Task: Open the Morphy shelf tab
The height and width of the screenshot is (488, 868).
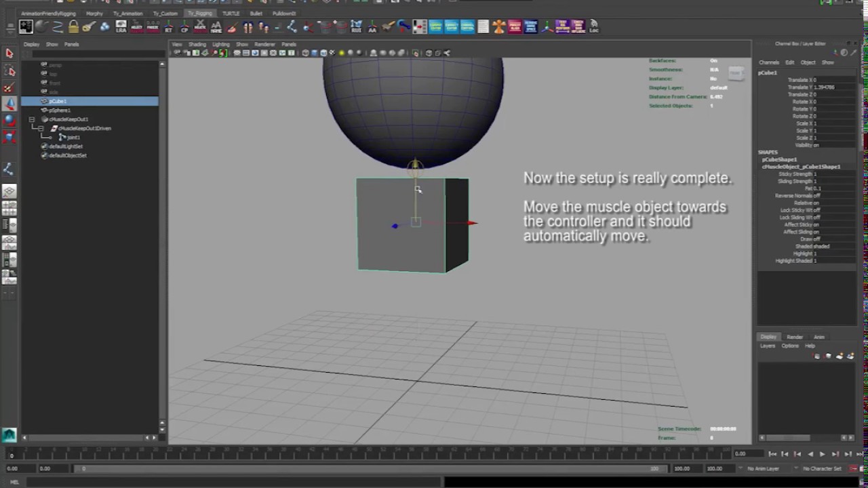Action: [x=94, y=14]
